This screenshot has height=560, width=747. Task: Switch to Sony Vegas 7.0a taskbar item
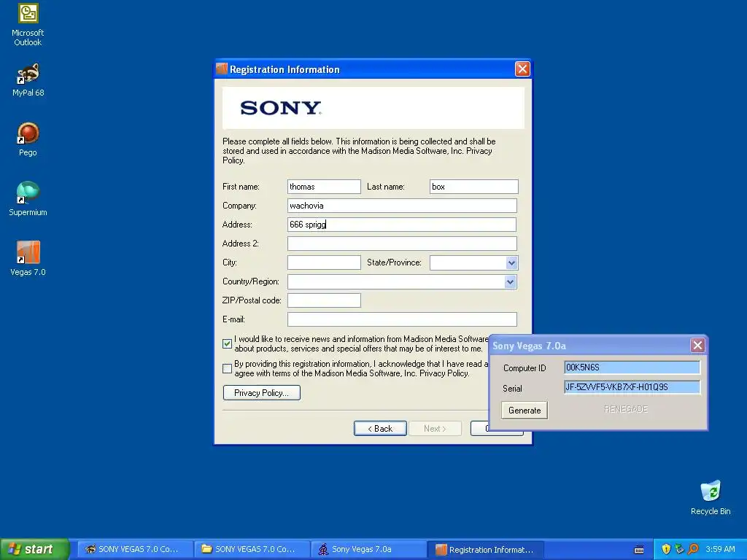[368, 549]
